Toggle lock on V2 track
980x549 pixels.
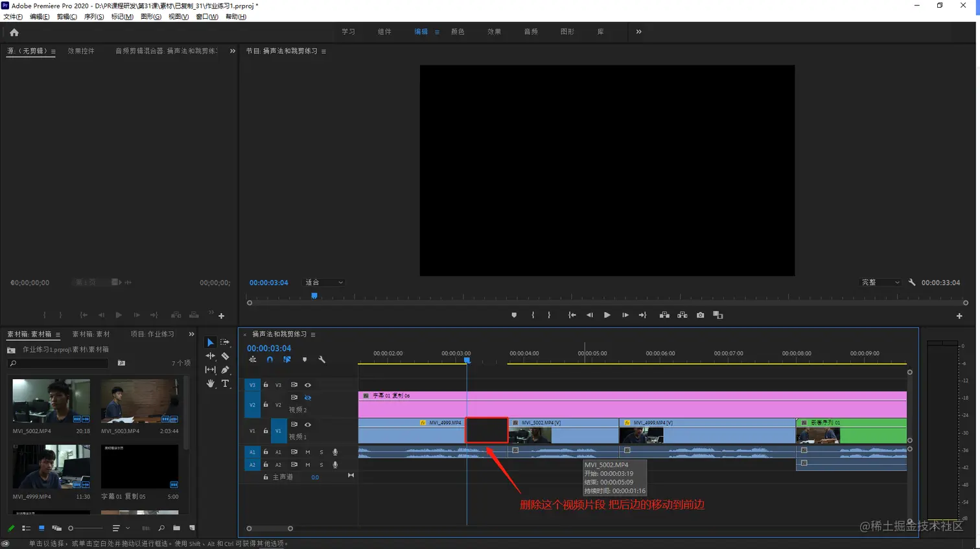[266, 404]
